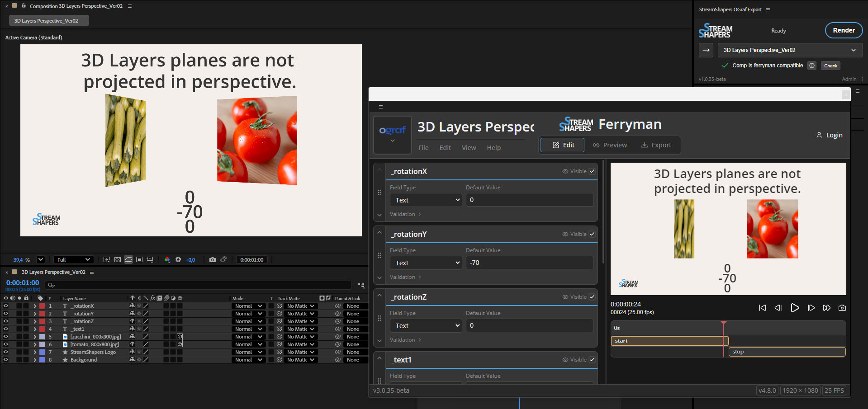Click the show snapshot icon
This screenshot has width=868, height=409.
point(223,259)
